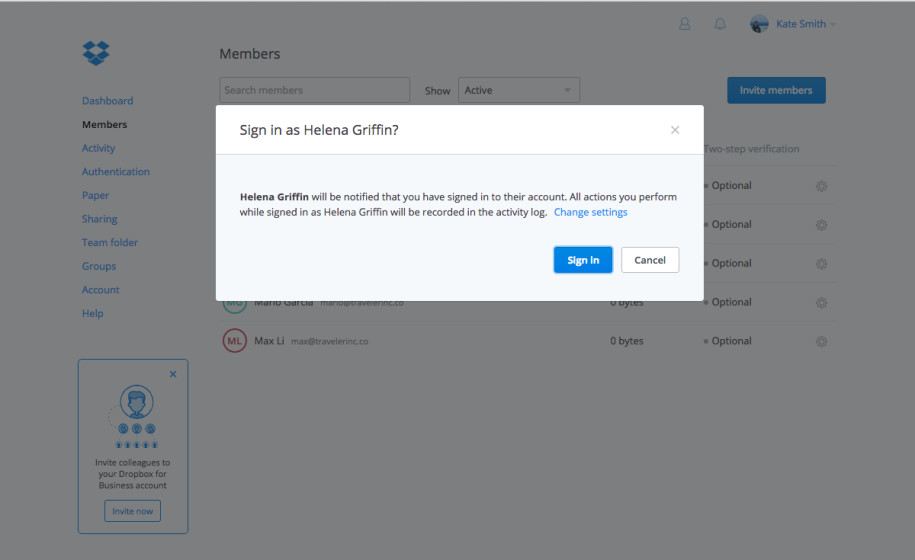Go to the Groups page
915x560 pixels.
pos(99,266)
